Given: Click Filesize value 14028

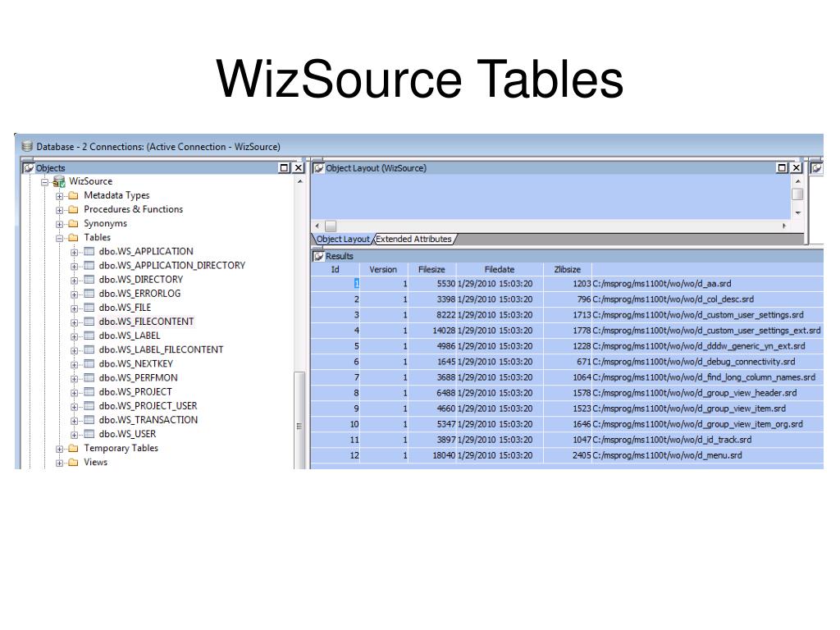Looking at the screenshot, I should [444, 331].
